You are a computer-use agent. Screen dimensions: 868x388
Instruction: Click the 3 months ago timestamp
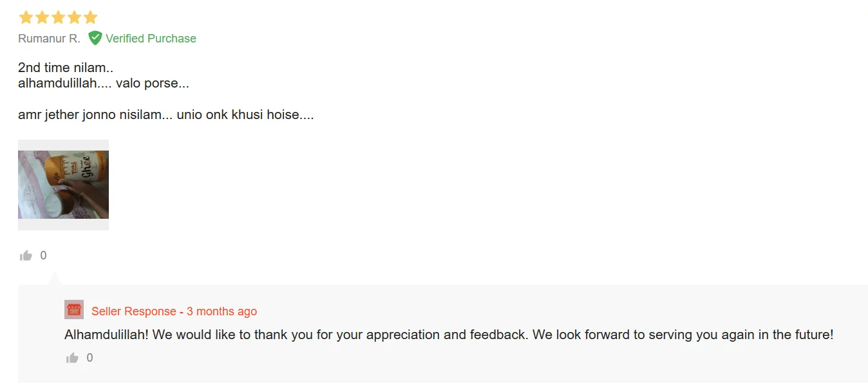[222, 311]
